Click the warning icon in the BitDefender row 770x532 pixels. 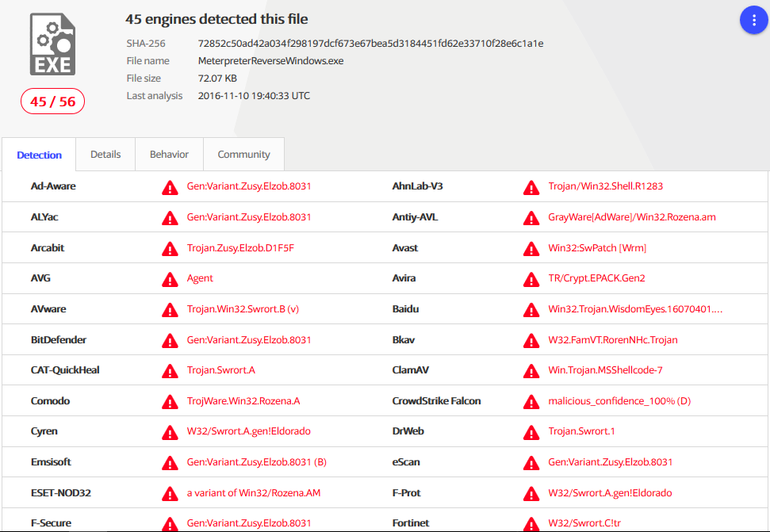(170, 341)
